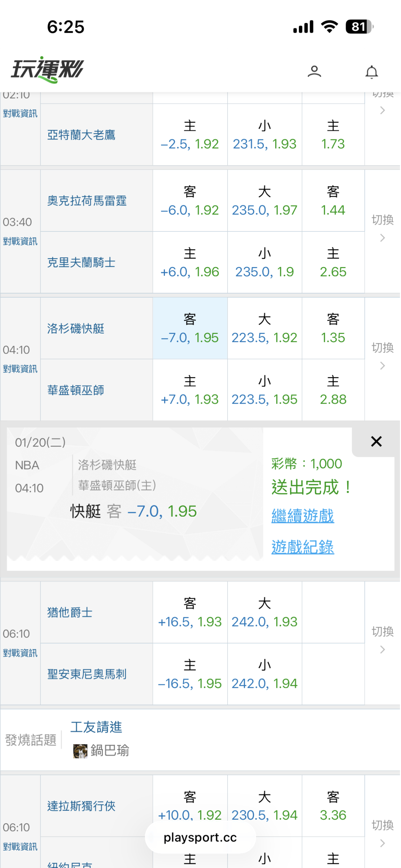Open 對戰資訊 for 06:10 Jazz game
401x868 pixels.
(20, 653)
